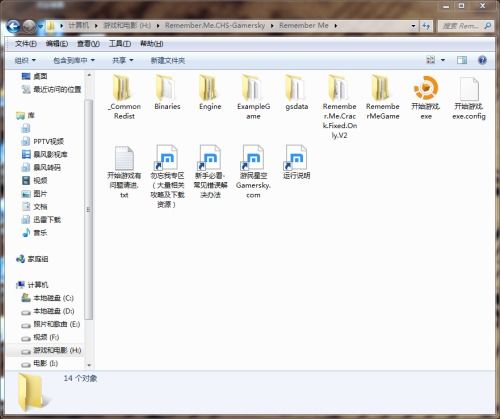Open the 工具(T) menu
The width and height of the screenshot is (500, 419).
120,44
